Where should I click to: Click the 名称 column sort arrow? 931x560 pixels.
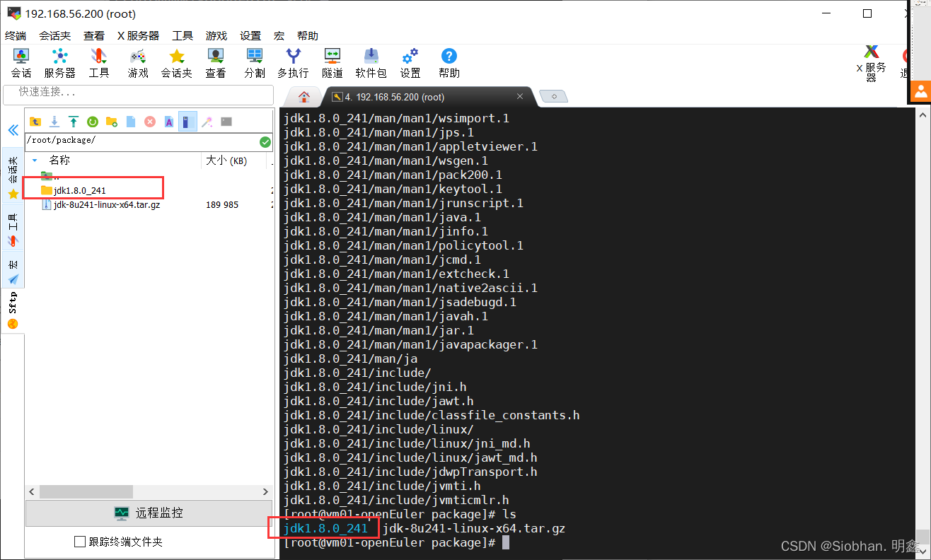pos(35,161)
